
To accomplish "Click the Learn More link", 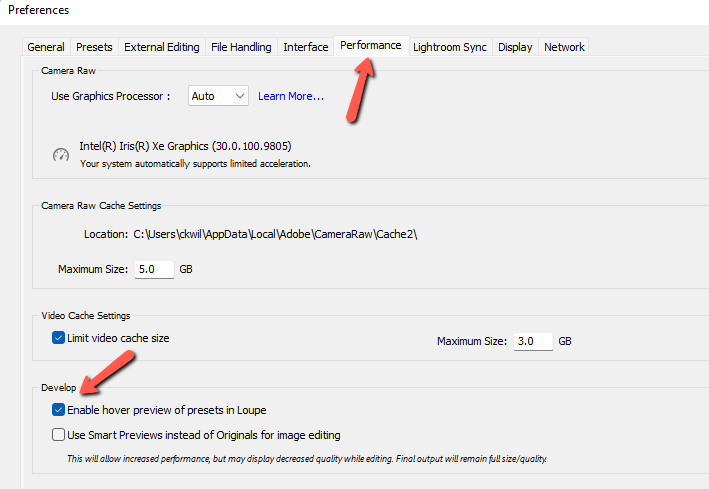I will pos(291,96).
